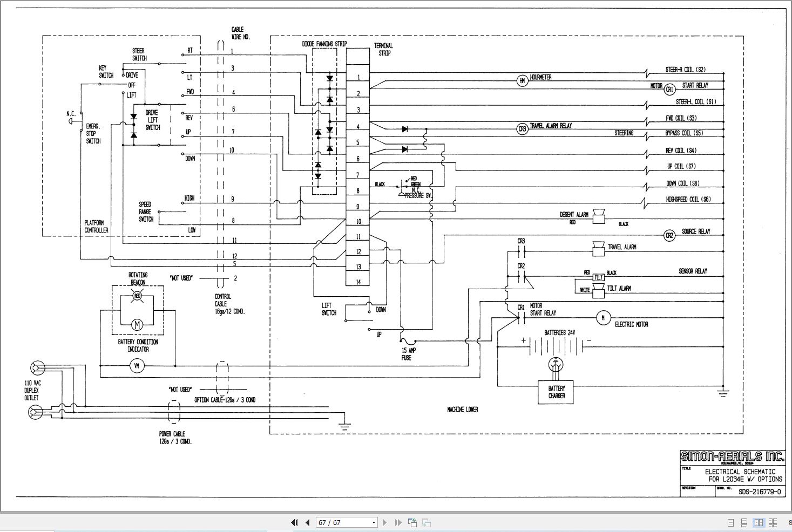Click the SOURCE RELAY label
The height and width of the screenshot is (532, 792).
[695, 231]
